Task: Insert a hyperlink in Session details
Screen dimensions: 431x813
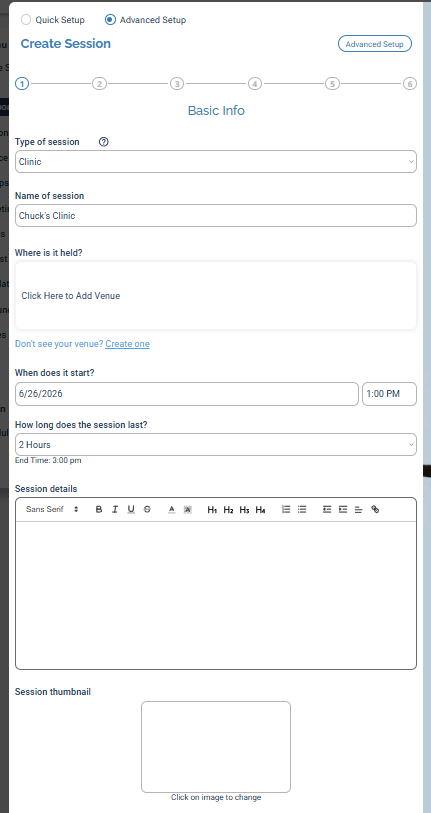Action: click(x=375, y=510)
